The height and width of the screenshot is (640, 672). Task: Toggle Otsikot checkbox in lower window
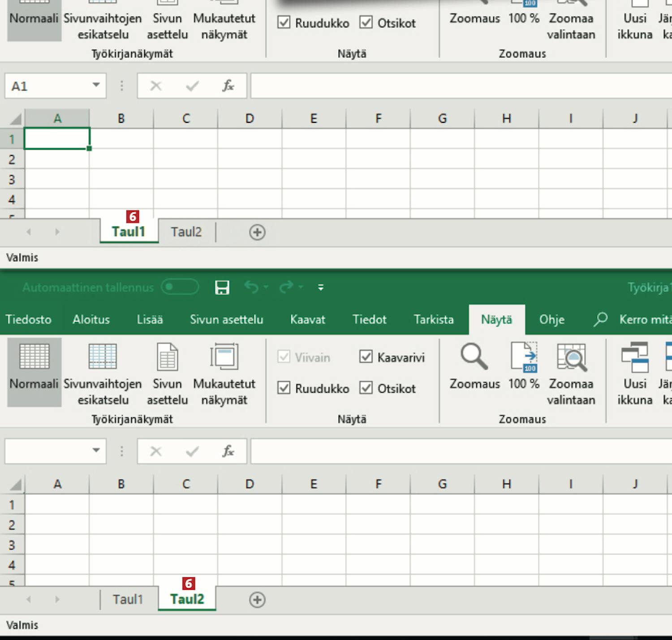pyautogui.click(x=366, y=388)
